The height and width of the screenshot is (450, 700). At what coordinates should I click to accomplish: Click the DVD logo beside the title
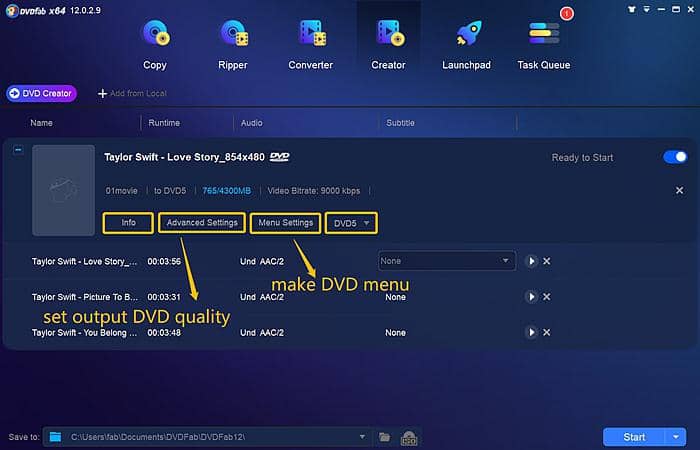tap(279, 157)
